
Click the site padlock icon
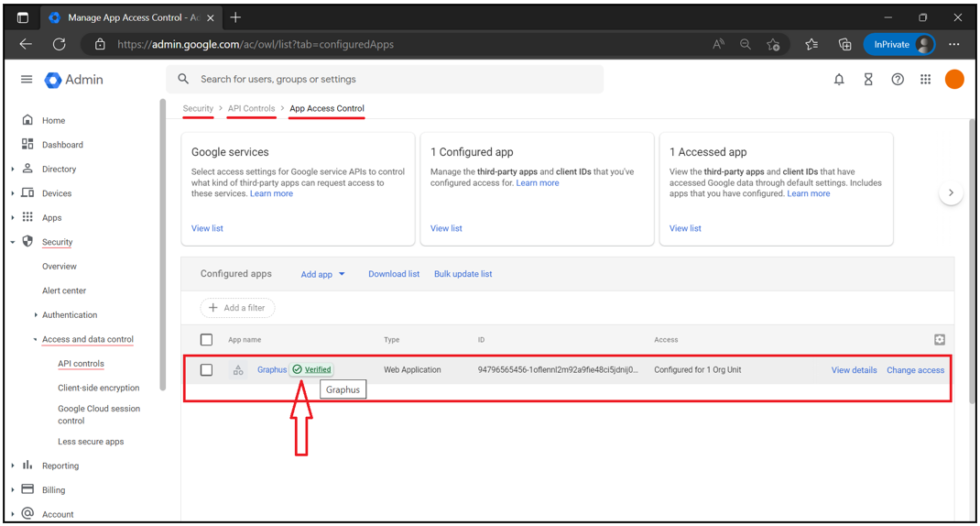tap(100, 44)
